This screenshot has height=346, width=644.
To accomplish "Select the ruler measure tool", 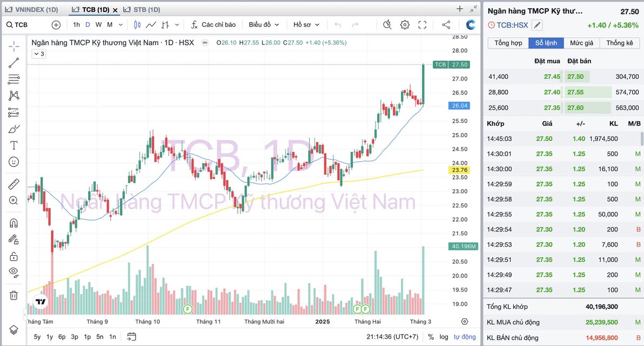I will 14,184.
